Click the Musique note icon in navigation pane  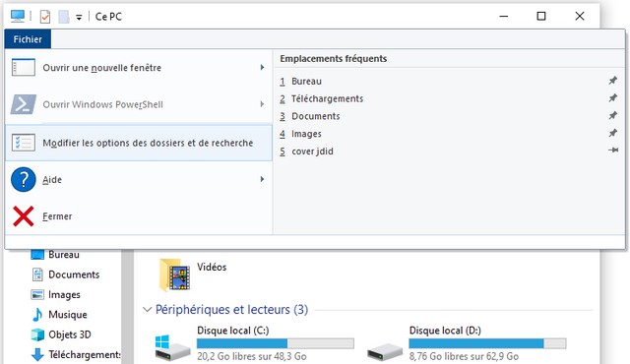(37, 315)
